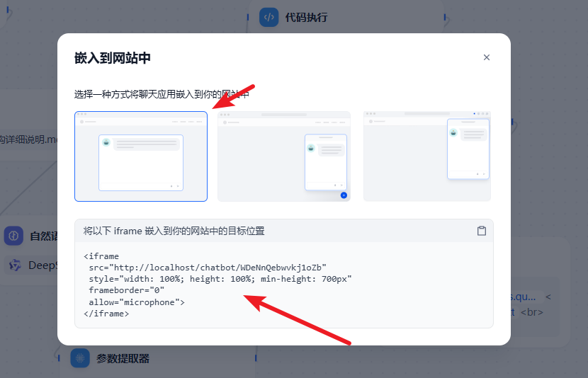Click the 自然语 node icon at left
The width and height of the screenshot is (588, 378).
pyautogui.click(x=14, y=236)
